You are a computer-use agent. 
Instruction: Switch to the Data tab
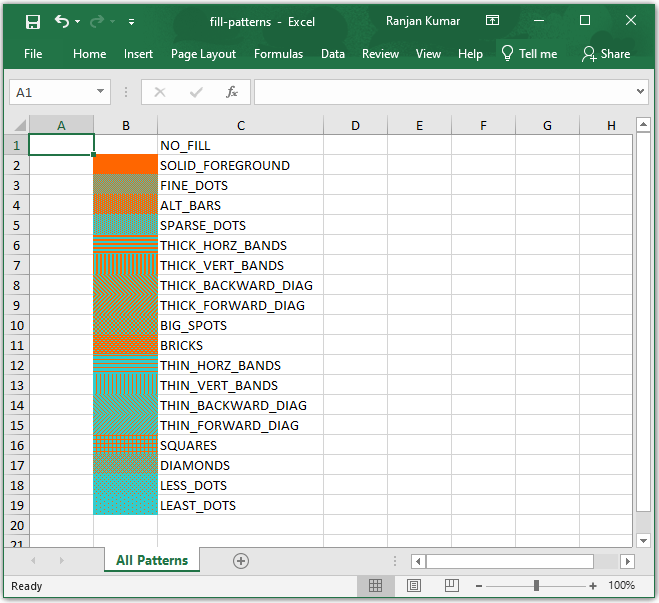coord(333,54)
